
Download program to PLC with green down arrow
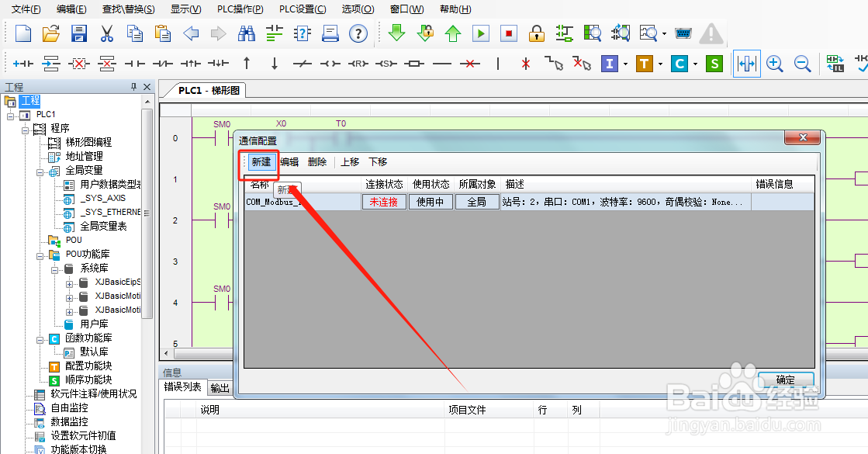tap(397, 34)
